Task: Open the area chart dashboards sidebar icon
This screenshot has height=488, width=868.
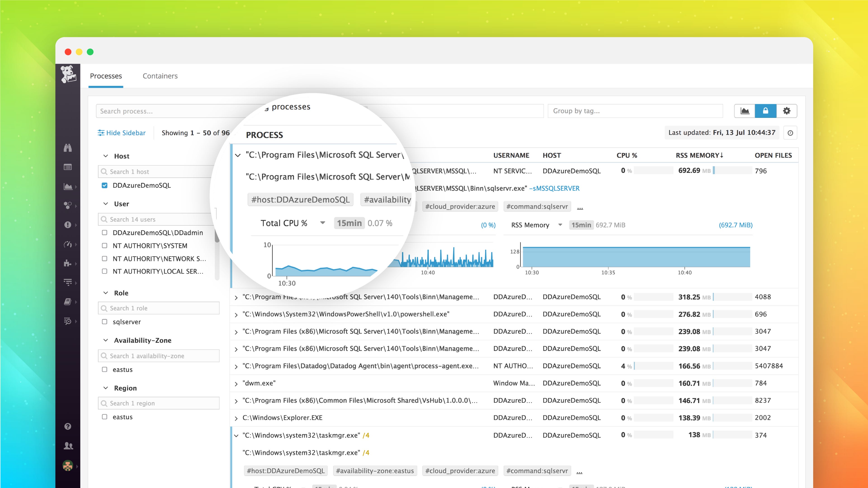Action: [68, 186]
